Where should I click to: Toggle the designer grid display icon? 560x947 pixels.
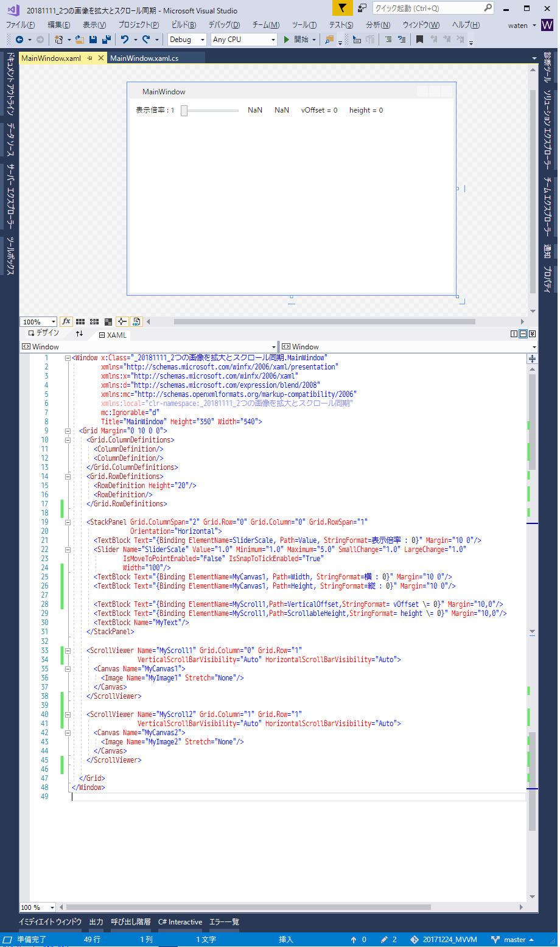80,321
